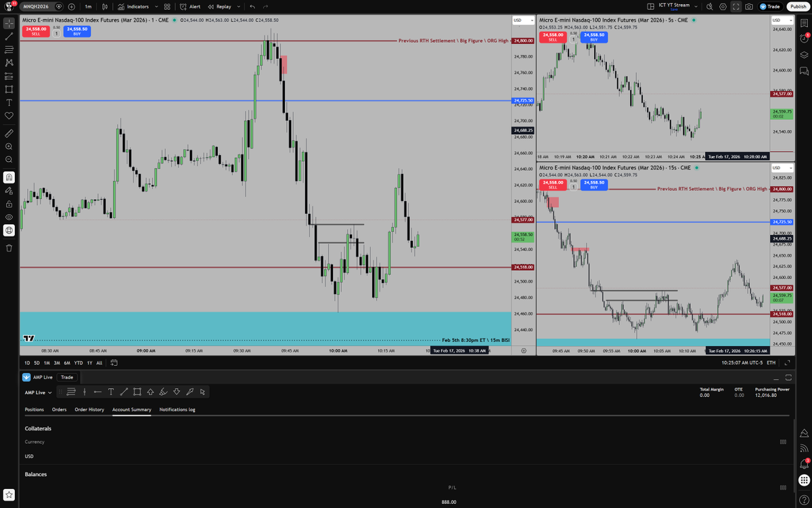Select the ruler measure tool
The image size is (812, 508).
point(9,133)
